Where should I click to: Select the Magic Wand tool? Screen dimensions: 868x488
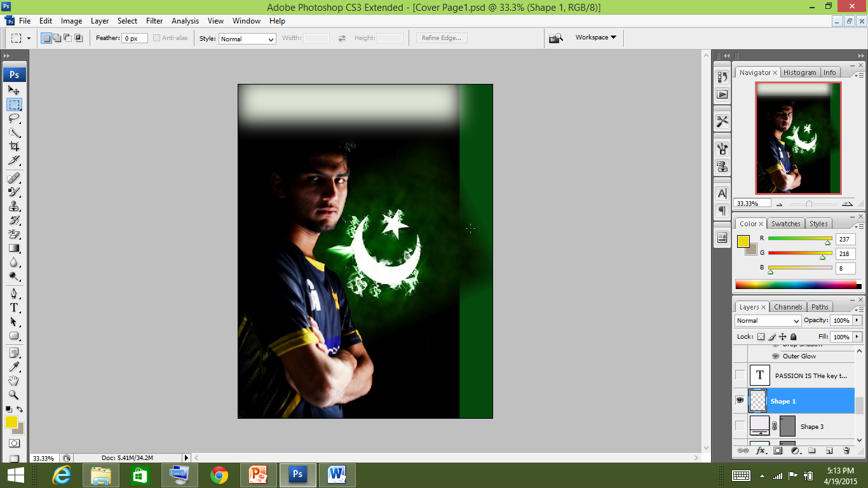click(x=14, y=132)
